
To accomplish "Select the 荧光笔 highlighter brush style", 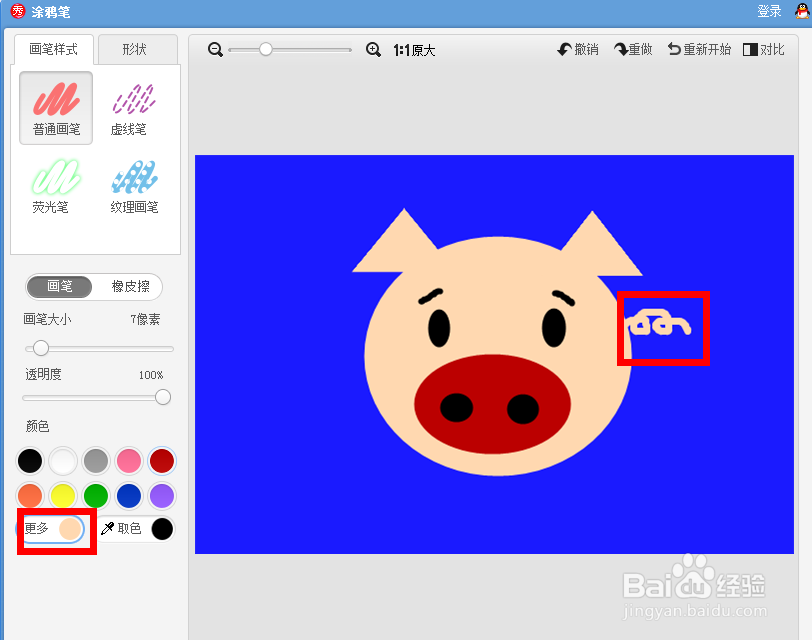I will (56, 185).
